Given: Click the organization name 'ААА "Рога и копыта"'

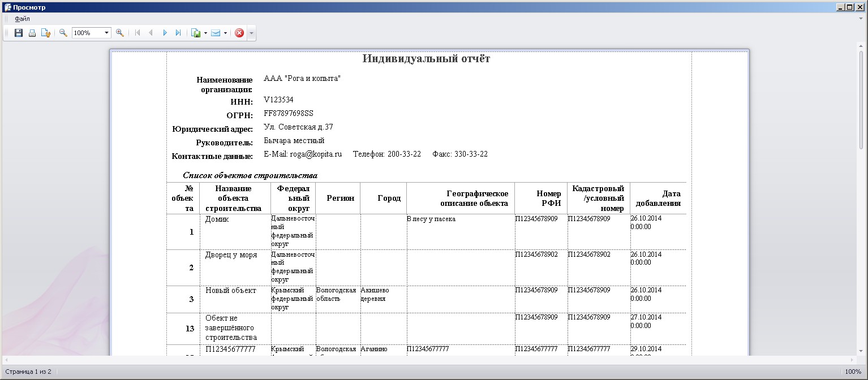Looking at the screenshot, I should tap(302, 79).
